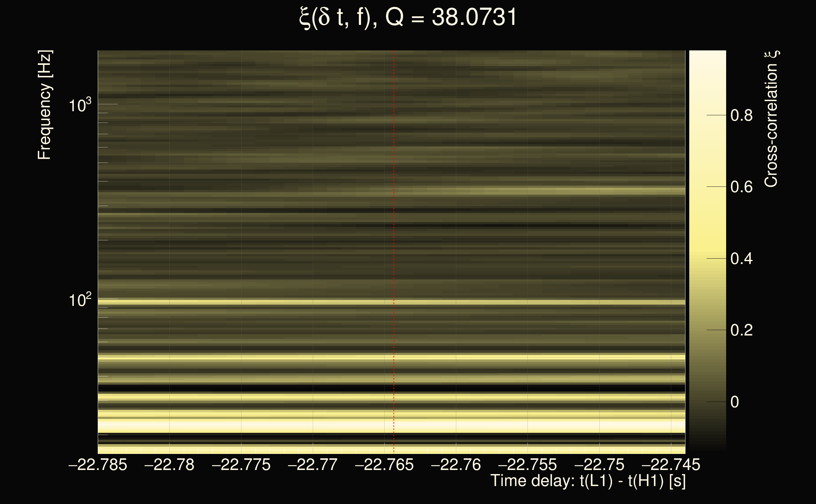Click the 0.8 colorbar tick label

click(741, 115)
